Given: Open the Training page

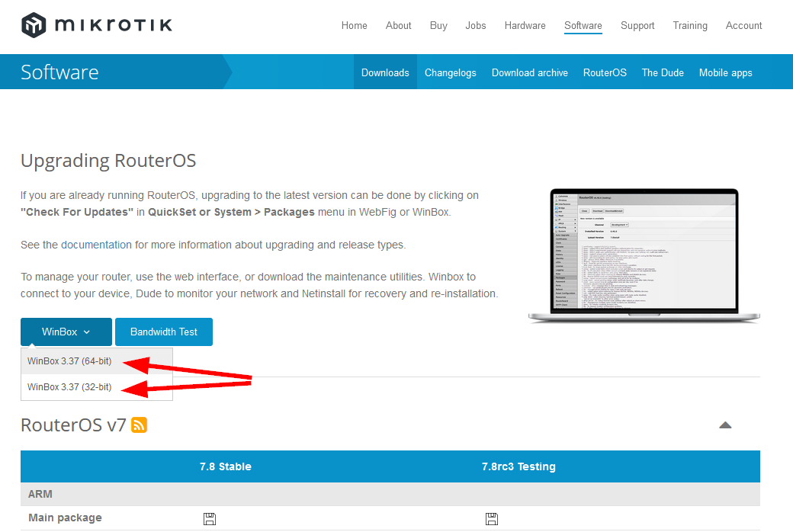Looking at the screenshot, I should 690,25.
